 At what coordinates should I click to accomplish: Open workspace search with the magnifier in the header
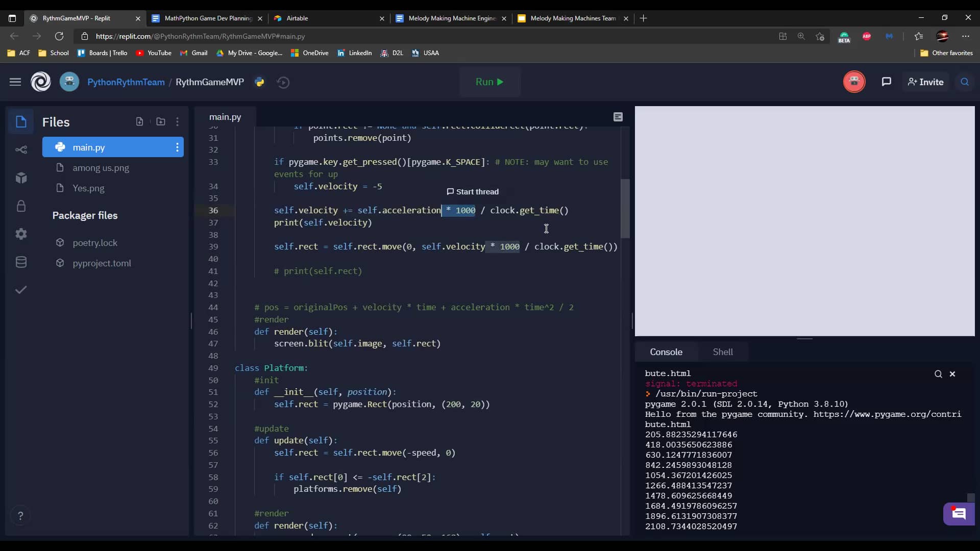tap(965, 82)
